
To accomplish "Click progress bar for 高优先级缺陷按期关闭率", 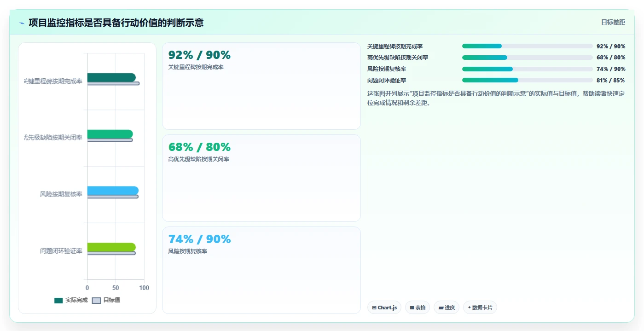I will [528, 58].
